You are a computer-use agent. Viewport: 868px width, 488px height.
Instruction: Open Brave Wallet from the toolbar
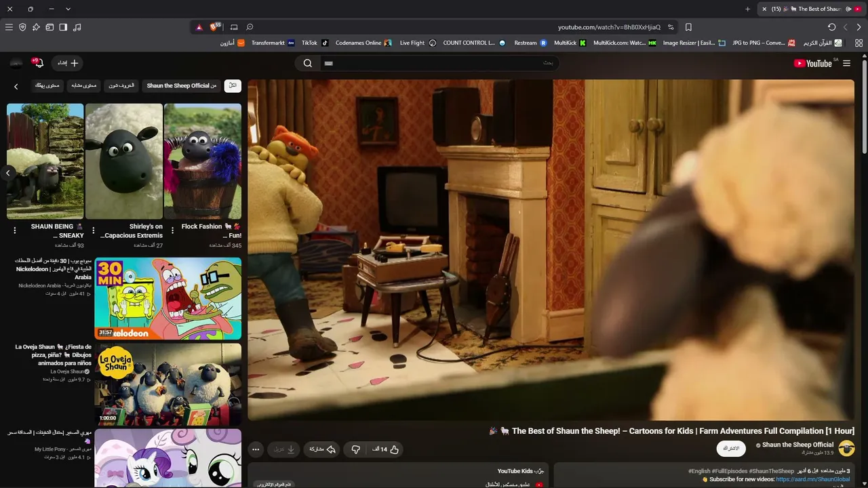click(50, 27)
